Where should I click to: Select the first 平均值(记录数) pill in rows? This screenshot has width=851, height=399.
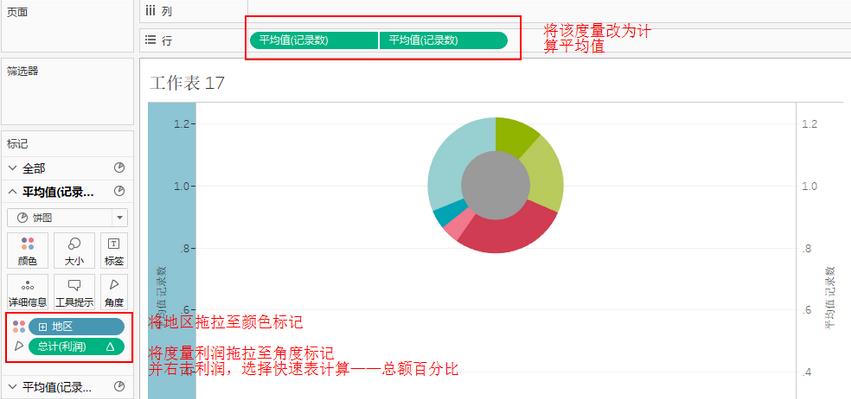pyautogui.click(x=314, y=40)
